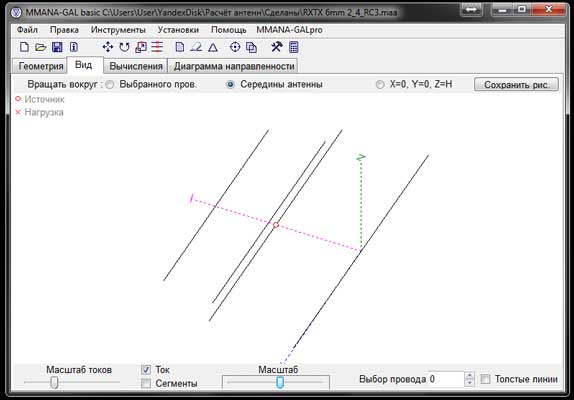Screen dimensions: 574x400
Task: Open file using the folder icon
Action: (x=41, y=47)
